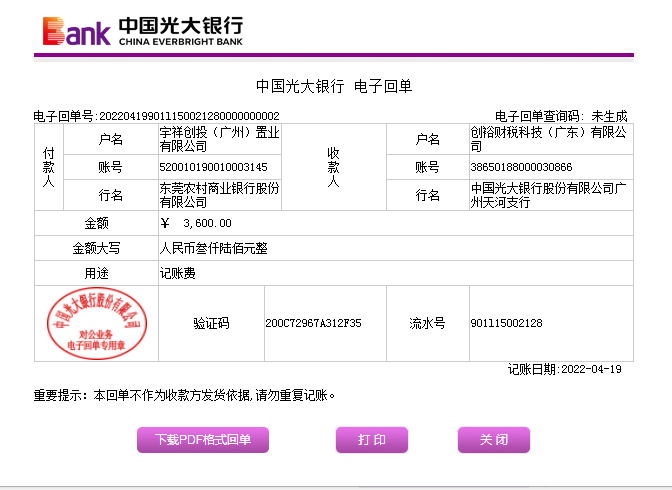The height and width of the screenshot is (490, 672).
Task: Select payee bank 中国光大银行股份有限公司广州天河支行
Action: coord(549,195)
